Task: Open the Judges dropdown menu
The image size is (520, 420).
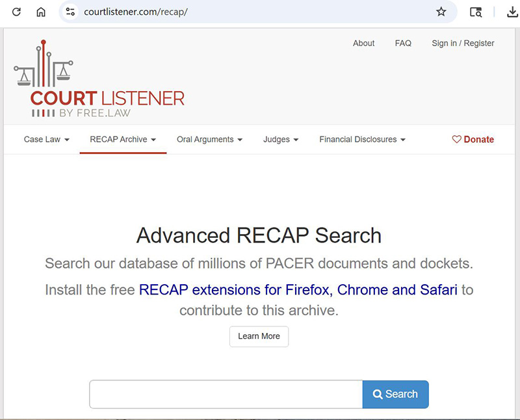Action: click(280, 139)
